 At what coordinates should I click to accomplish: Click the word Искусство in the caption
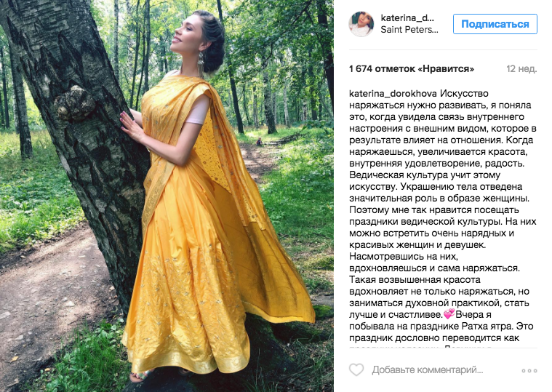[464, 94]
